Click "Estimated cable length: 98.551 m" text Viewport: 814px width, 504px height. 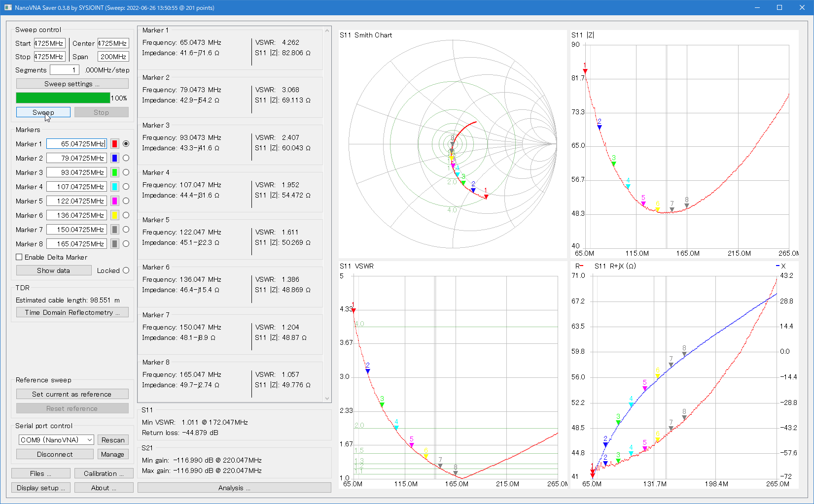(x=68, y=300)
